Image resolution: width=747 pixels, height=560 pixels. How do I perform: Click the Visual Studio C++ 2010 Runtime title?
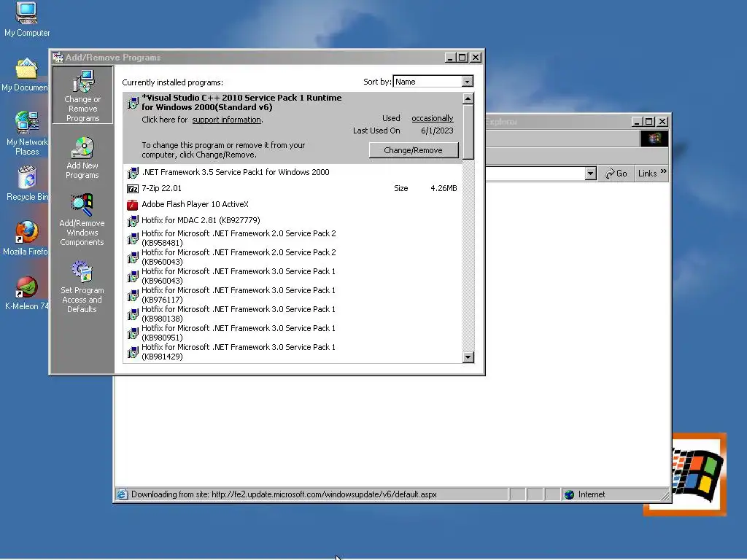241,102
